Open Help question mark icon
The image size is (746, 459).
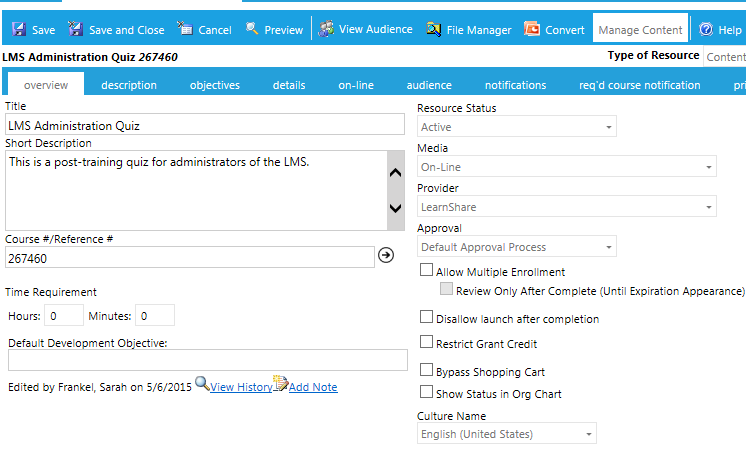tap(706, 30)
